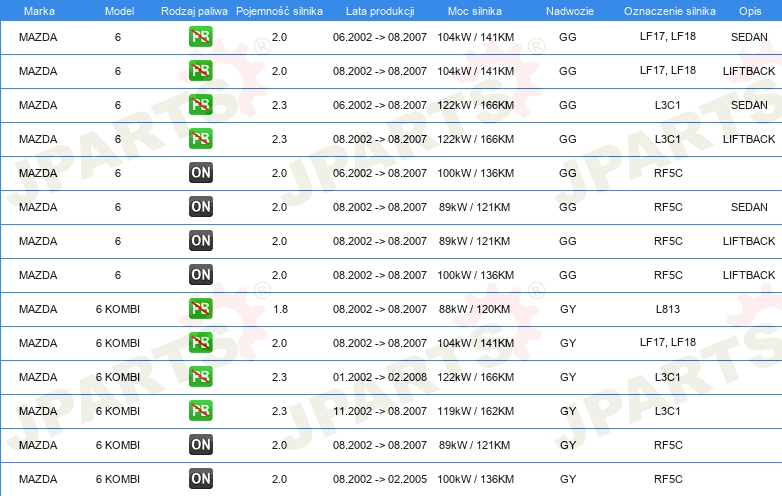Screen dimensions: 782x496
Task: Click the Pojemność silnika column header
Action: click(279, 11)
